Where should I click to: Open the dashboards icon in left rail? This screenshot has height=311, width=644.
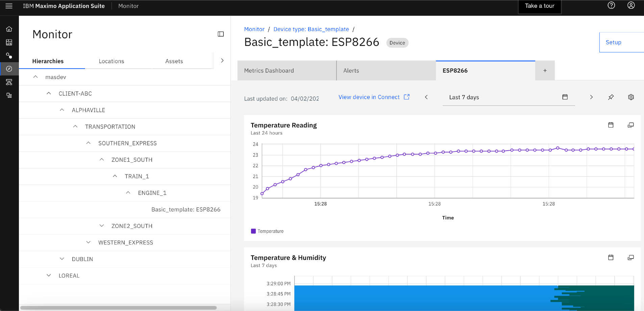(x=9, y=42)
